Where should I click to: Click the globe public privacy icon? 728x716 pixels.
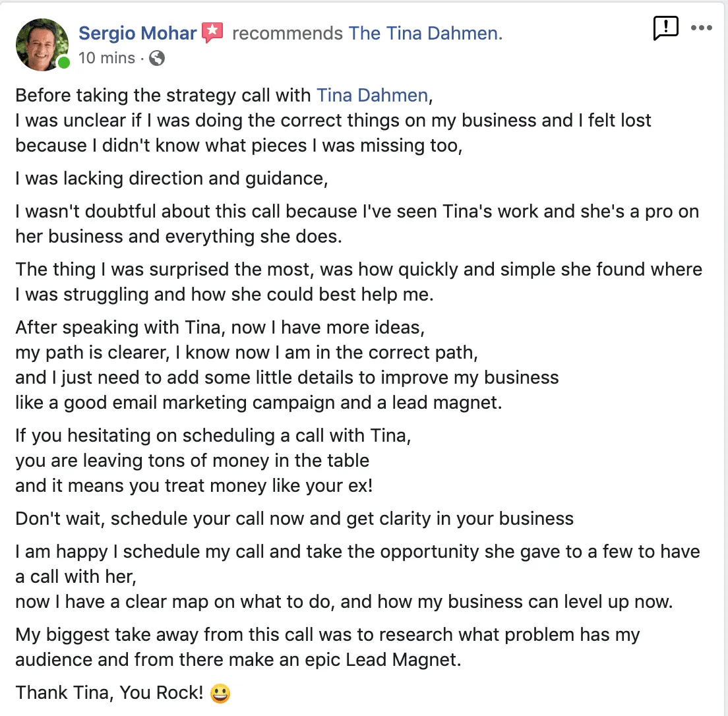pos(157,58)
